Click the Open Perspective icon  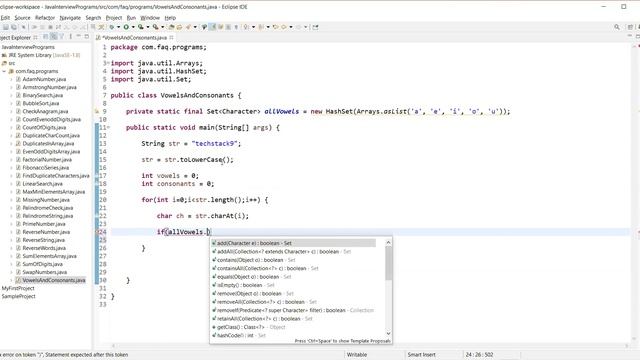630,27
